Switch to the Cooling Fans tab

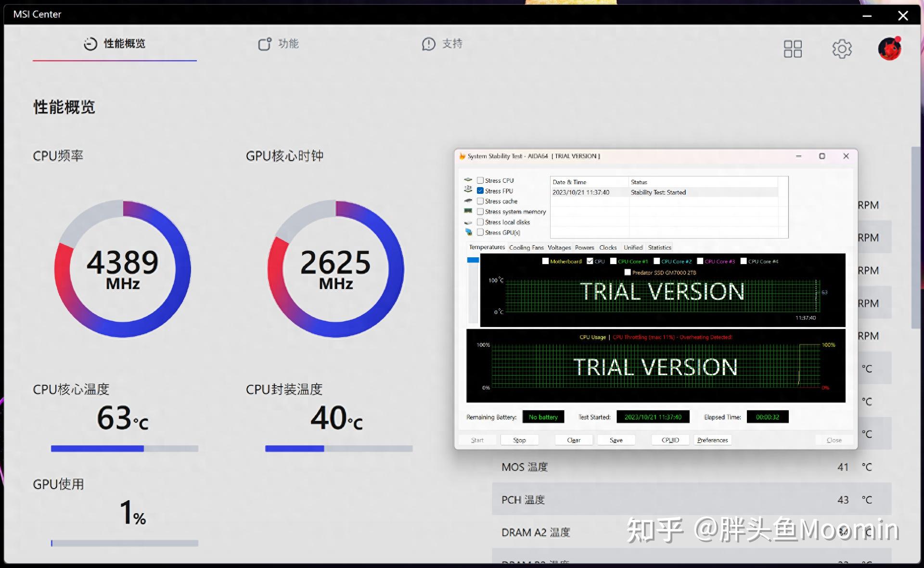(526, 248)
